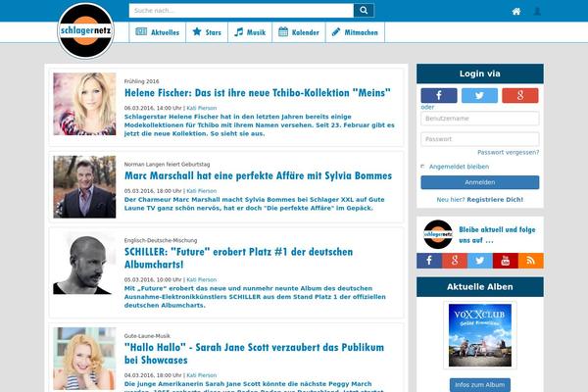The width and height of the screenshot is (588, 392).
Task: Click the Marc Marshall article photo
Action: coord(84,187)
